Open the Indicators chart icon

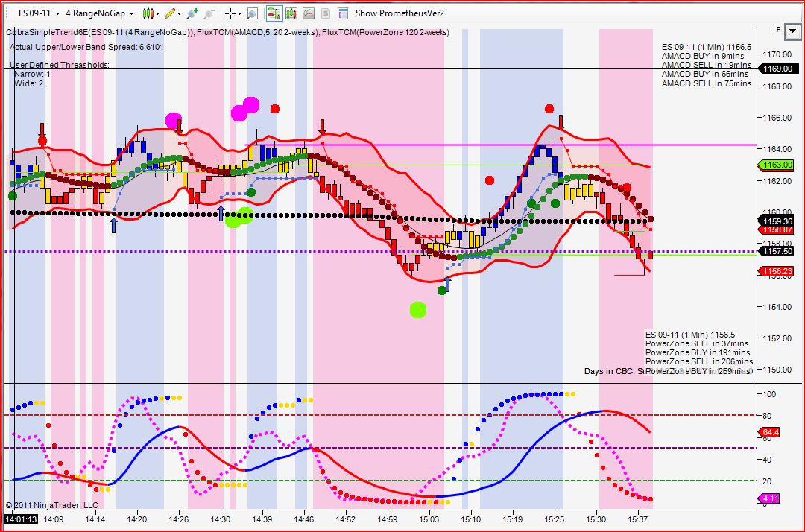tap(309, 14)
